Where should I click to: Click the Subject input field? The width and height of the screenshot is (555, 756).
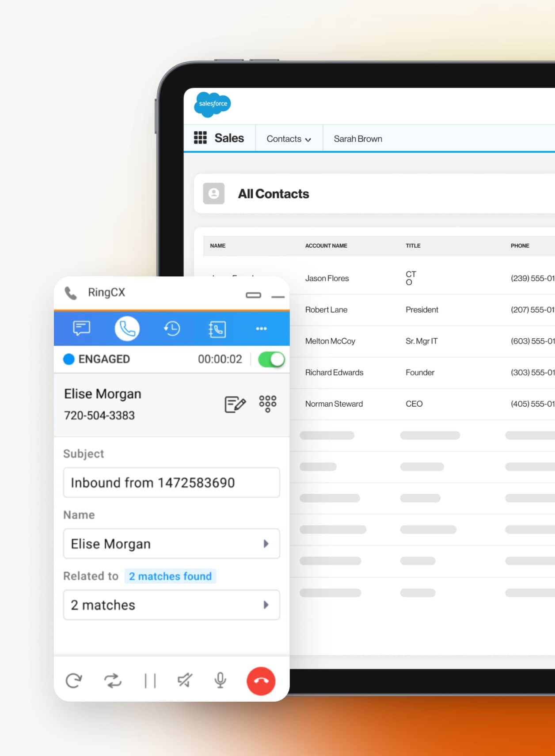pos(171,483)
